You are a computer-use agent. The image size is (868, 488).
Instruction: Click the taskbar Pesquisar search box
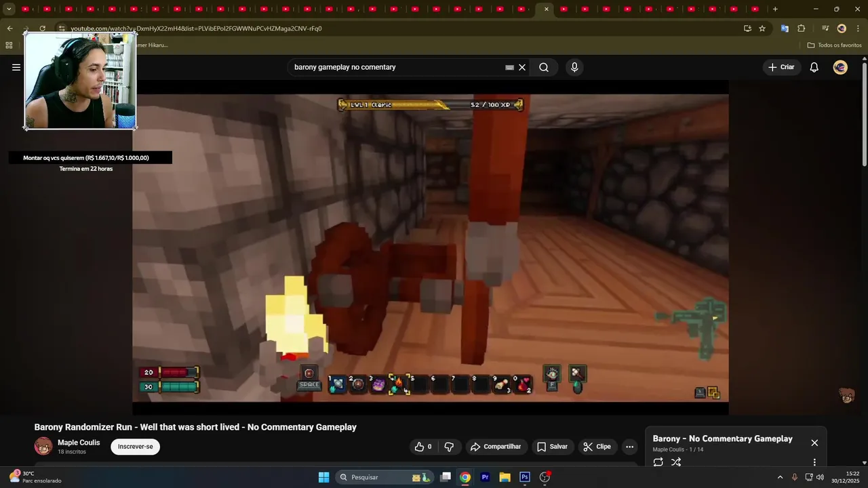coord(384,477)
